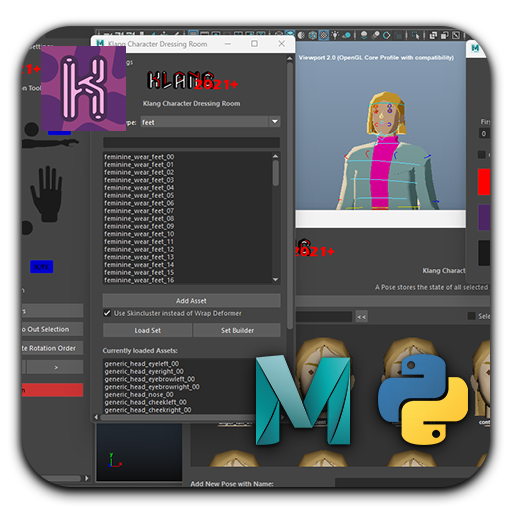The image size is (512, 512).
Task: Toggle the X-ray display icon
Action: point(433,35)
